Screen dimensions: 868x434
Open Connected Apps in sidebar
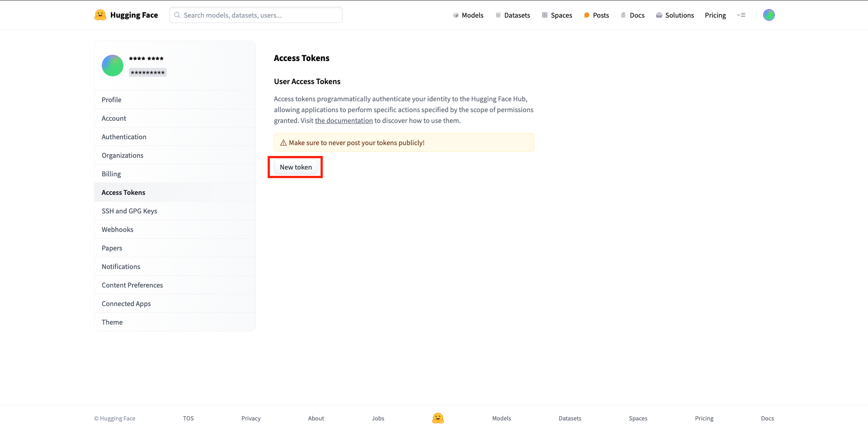pos(175,303)
